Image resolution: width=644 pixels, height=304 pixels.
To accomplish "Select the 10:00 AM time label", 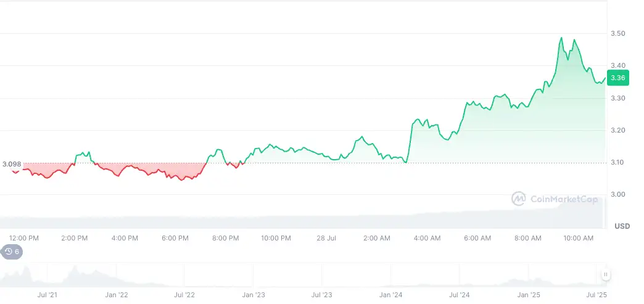I will (579, 238).
